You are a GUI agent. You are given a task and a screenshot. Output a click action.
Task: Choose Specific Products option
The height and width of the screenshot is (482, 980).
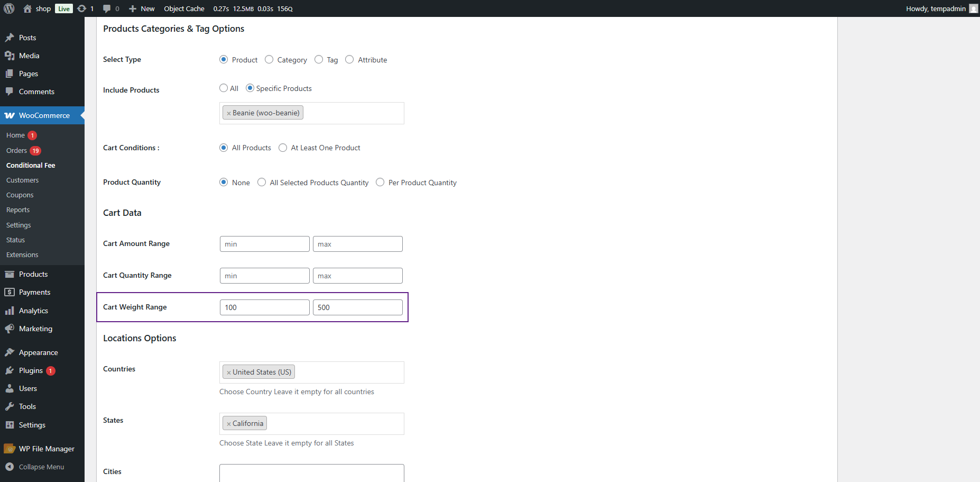pyautogui.click(x=250, y=88)
